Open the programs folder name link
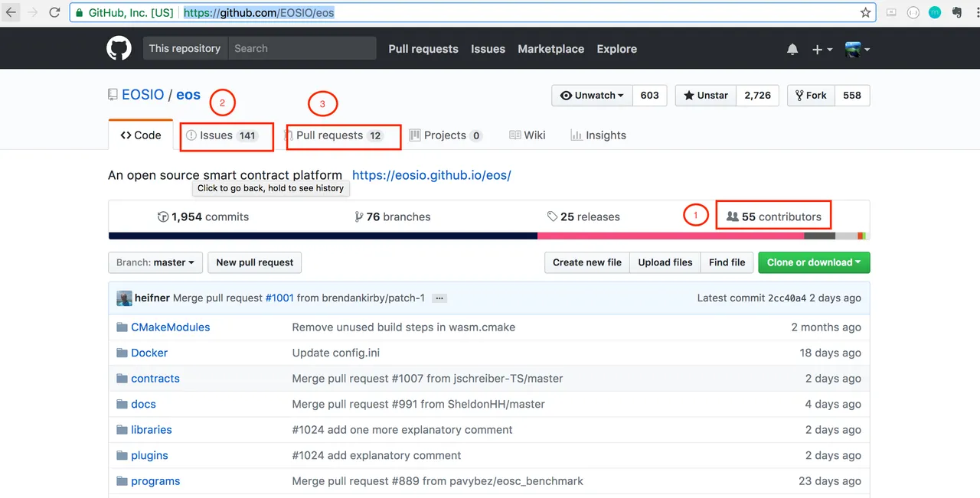The image size is (980, 498). coord(155,481)
